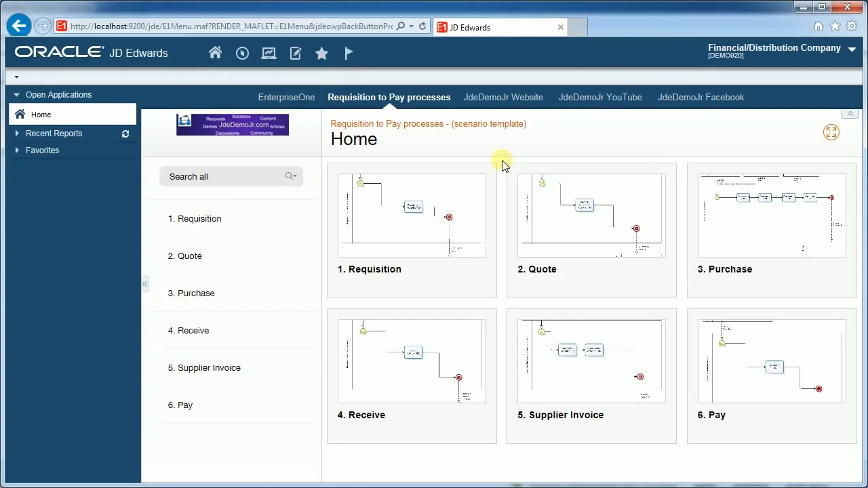Click the 2. Quote process thumbnail
The height and width of the screenshot is (488, 868).
coord(591,215)
